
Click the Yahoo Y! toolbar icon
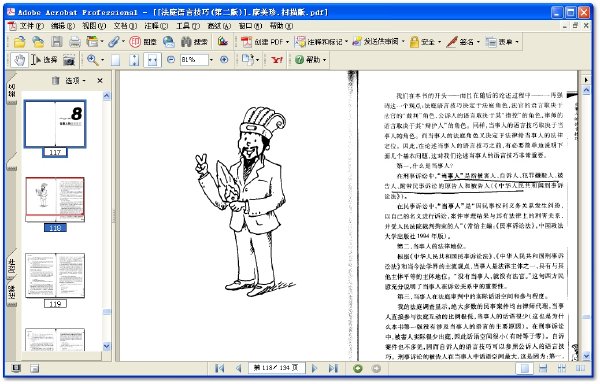(277, 60)
